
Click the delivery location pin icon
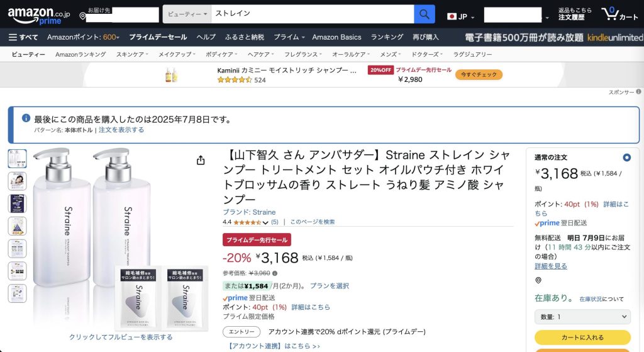pos(82,16)
